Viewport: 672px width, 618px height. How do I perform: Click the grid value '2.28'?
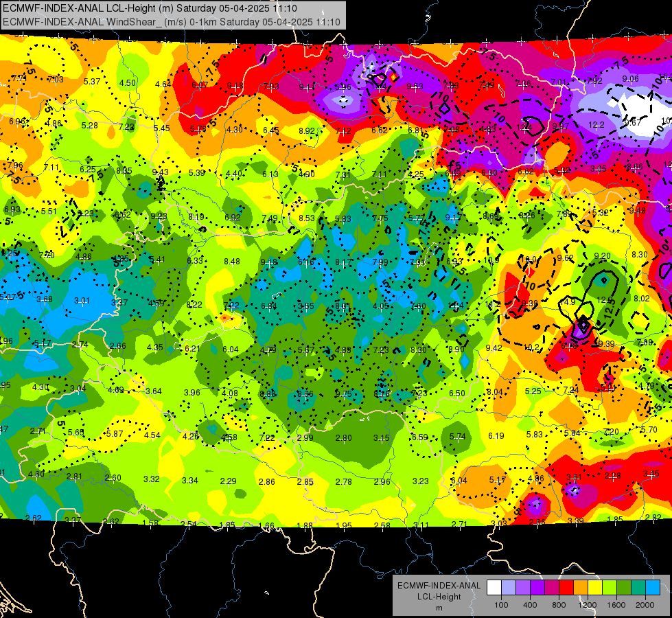pos(612,475)
